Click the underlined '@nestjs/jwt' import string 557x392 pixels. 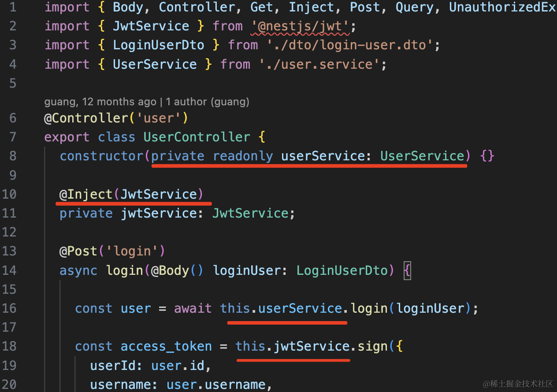(x=301, y=26)
